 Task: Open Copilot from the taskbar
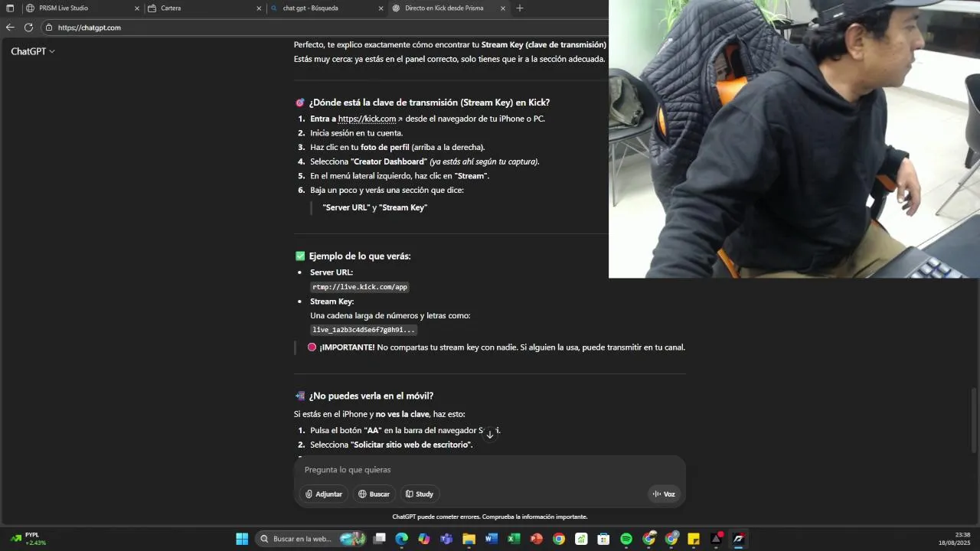click(x=424, y=539)
